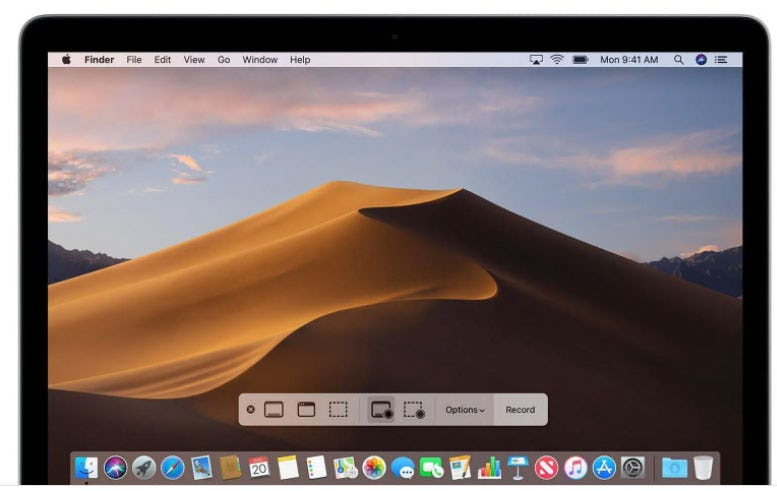
Task: Choose Record Entire Screen icon
Action: [381, 410]
